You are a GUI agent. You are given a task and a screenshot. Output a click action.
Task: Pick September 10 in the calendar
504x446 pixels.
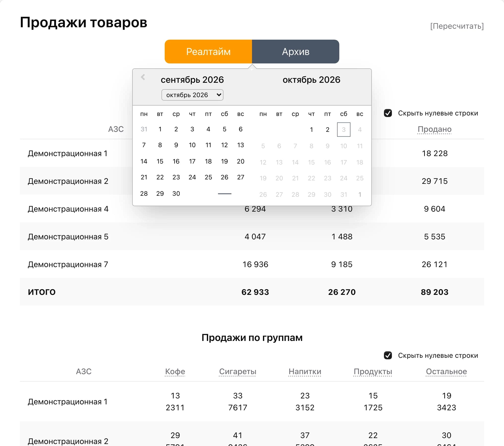click(x=192, y=145)
